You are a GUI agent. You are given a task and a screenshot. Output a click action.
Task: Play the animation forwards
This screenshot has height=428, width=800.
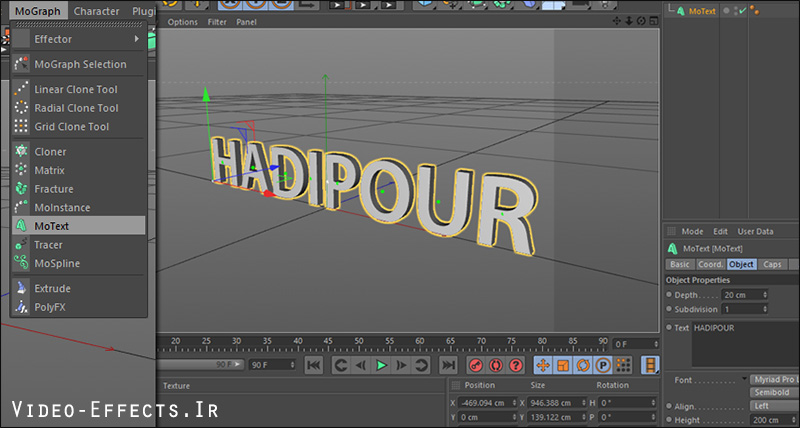tap(381, 365)
